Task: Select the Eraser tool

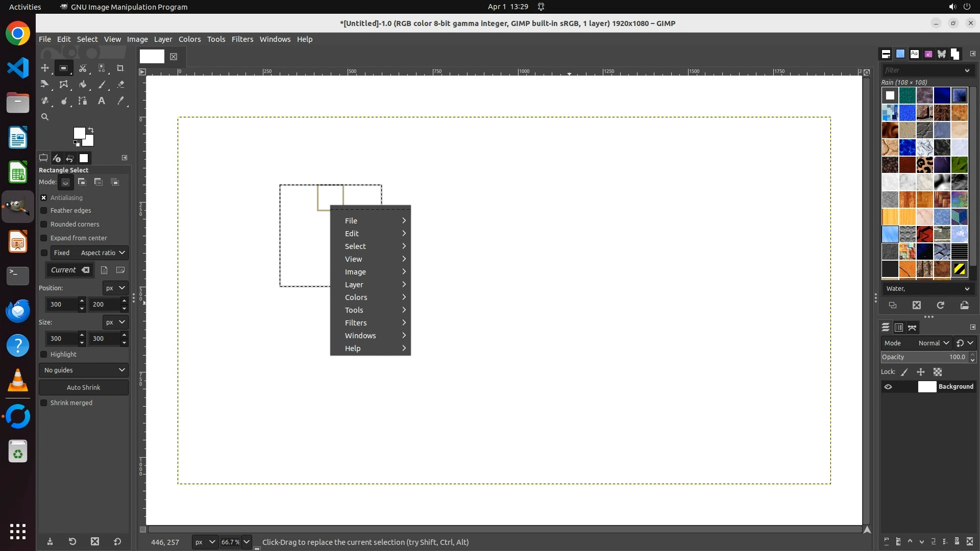Action: click(x=120, y=85)
